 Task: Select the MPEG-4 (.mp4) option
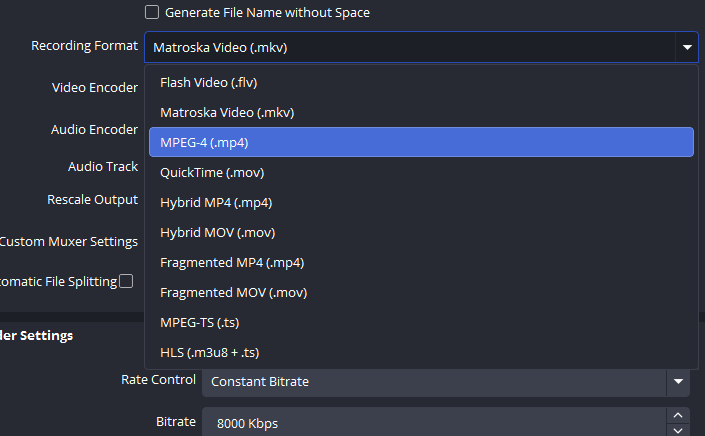click(421, 142)
